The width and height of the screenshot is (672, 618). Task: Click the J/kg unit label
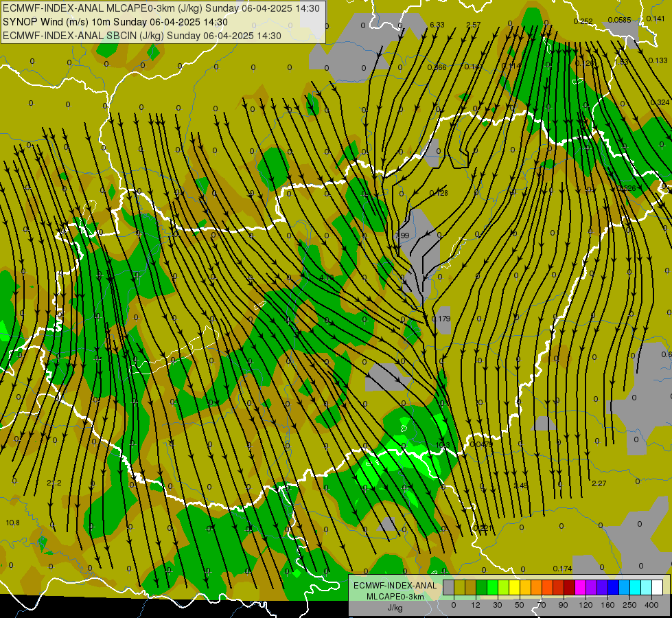[x=395, y=608]
